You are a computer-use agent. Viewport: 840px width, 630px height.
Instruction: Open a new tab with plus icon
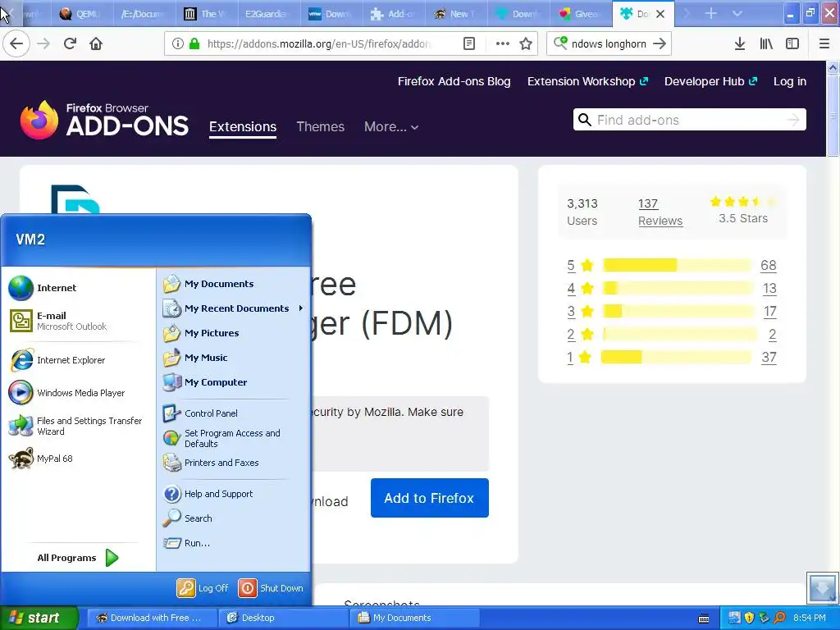(x=711, y=13)
